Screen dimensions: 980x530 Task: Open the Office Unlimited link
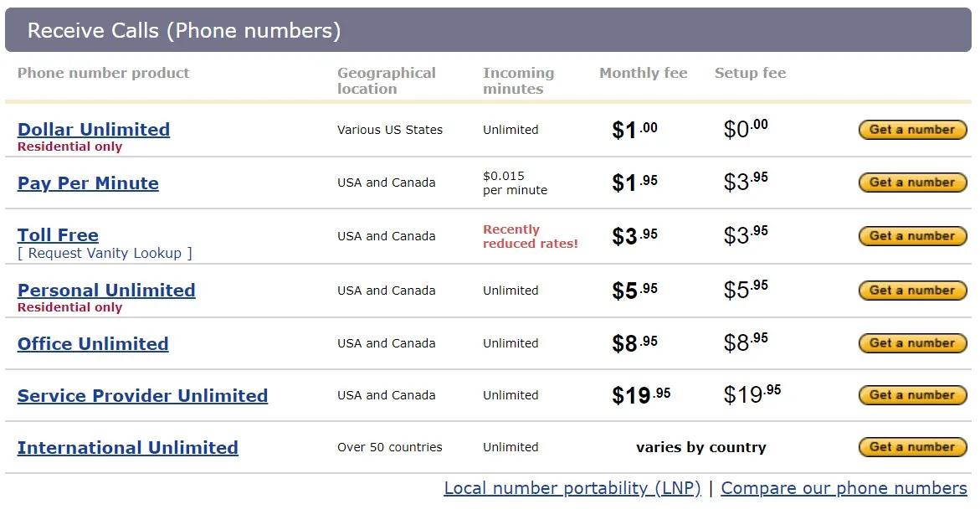93,344
